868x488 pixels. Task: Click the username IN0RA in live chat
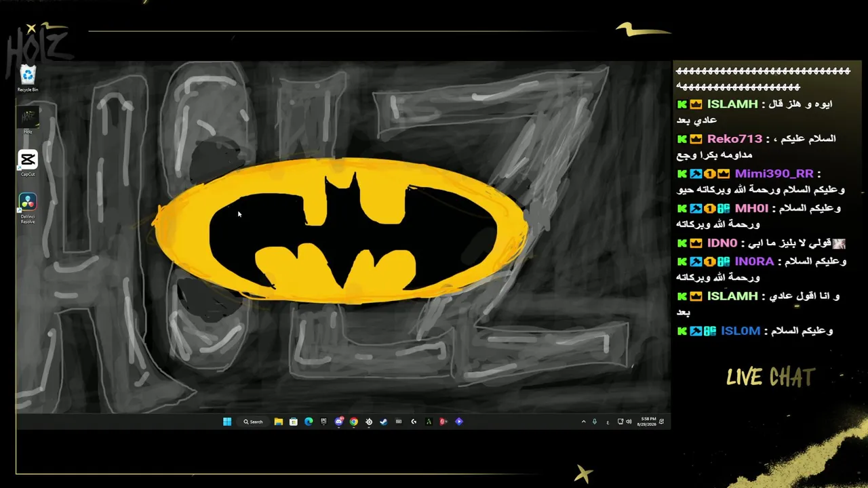(x=754, y=262)
